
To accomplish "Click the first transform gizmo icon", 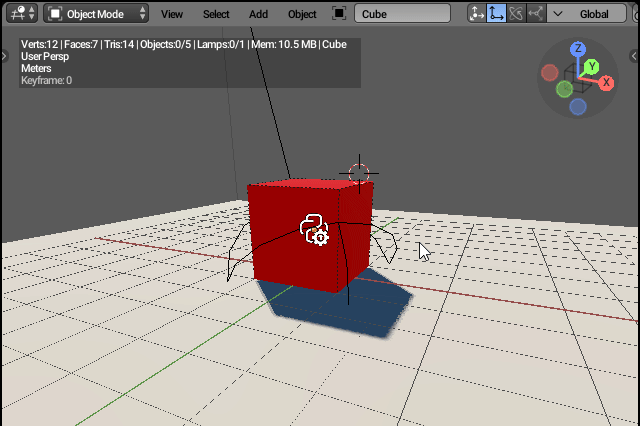I will [476, 14].
